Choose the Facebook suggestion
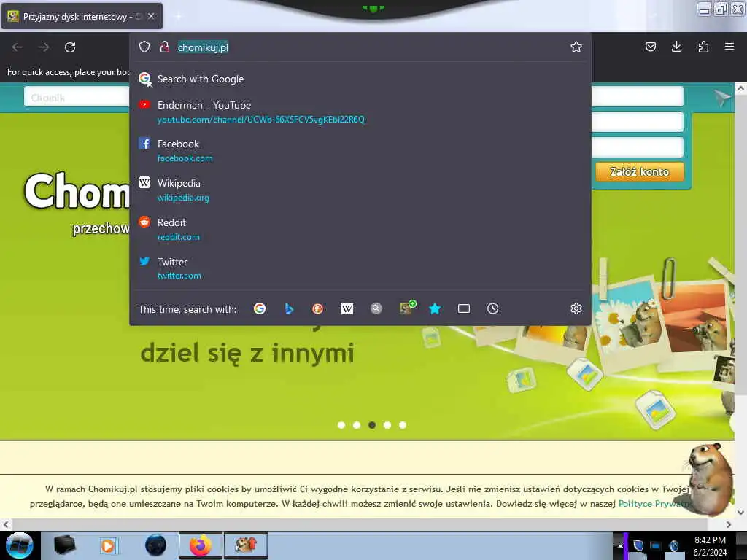Viewport: 747px width, 560px height. 360,150
